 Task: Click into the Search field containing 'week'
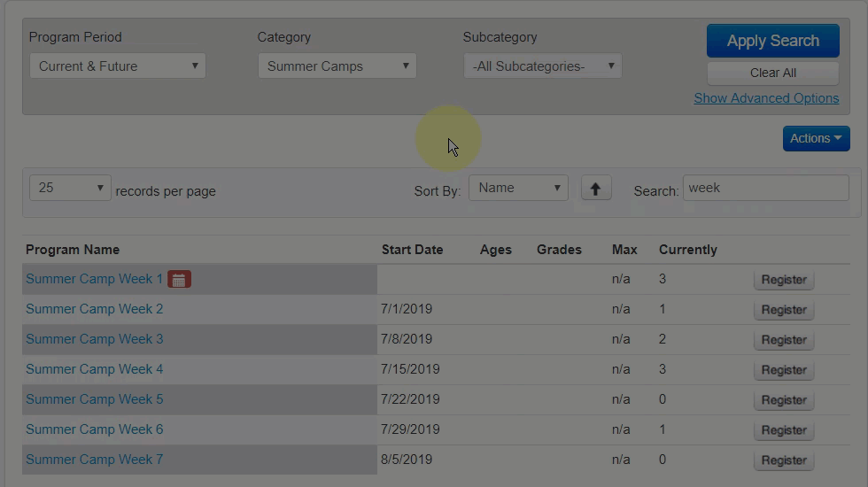765,189
